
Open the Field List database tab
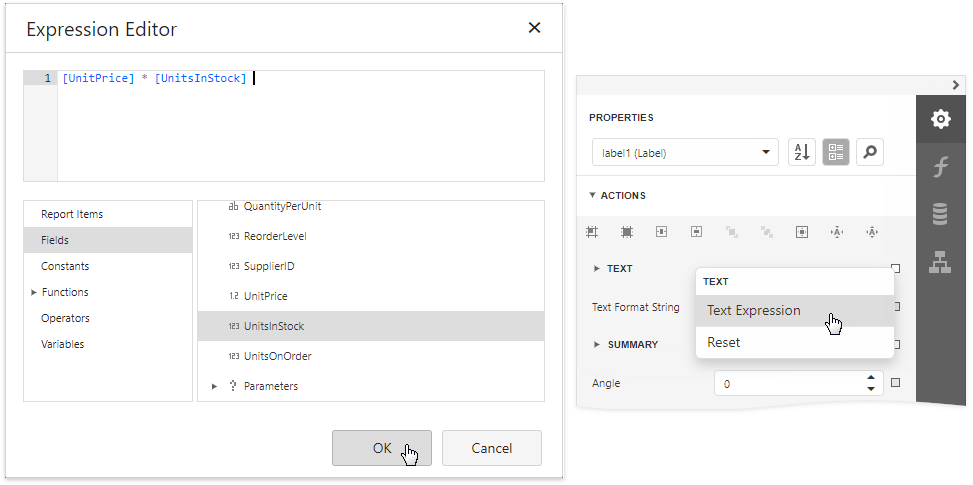point(940,214)
